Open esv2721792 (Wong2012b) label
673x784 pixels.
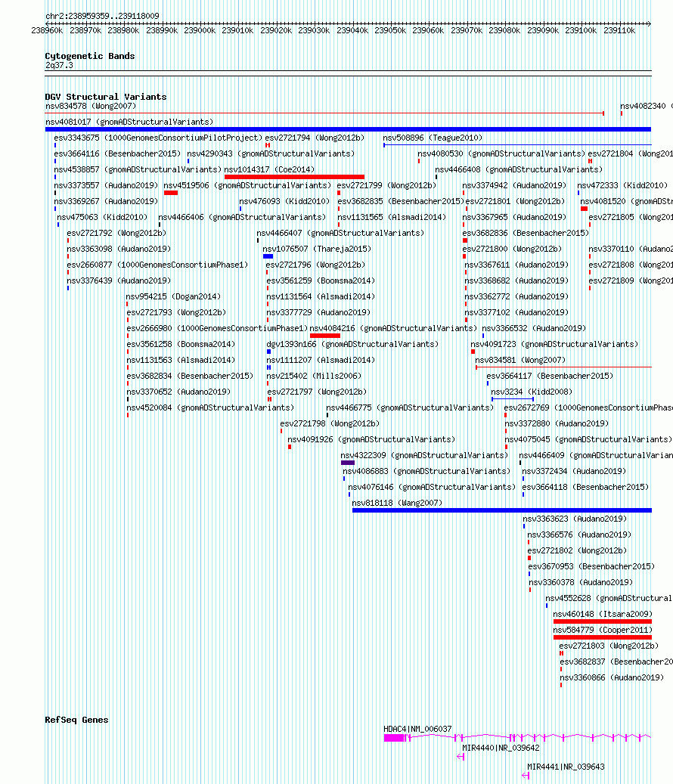click(116, 234)
